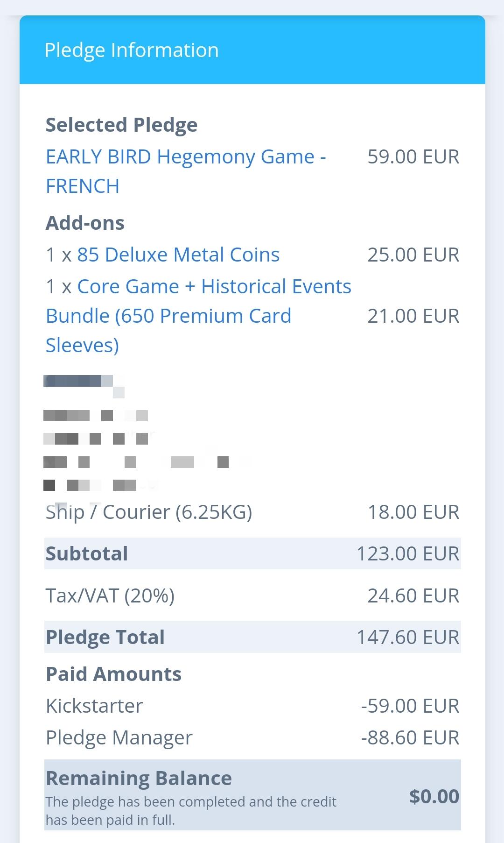Click the Kickstarter paid amount label
The image size is (504, 843).
tap(94, 706)
